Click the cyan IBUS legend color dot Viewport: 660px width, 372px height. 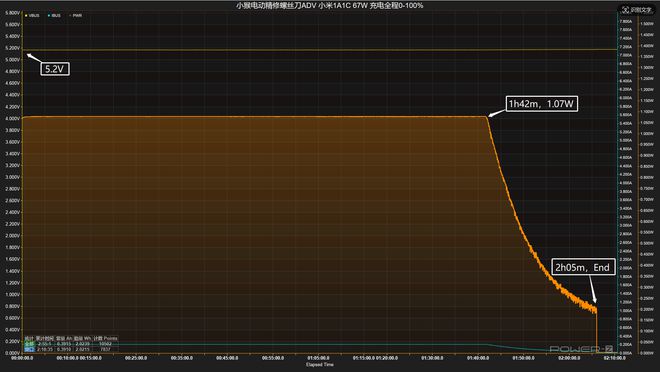tap(49, 16)
